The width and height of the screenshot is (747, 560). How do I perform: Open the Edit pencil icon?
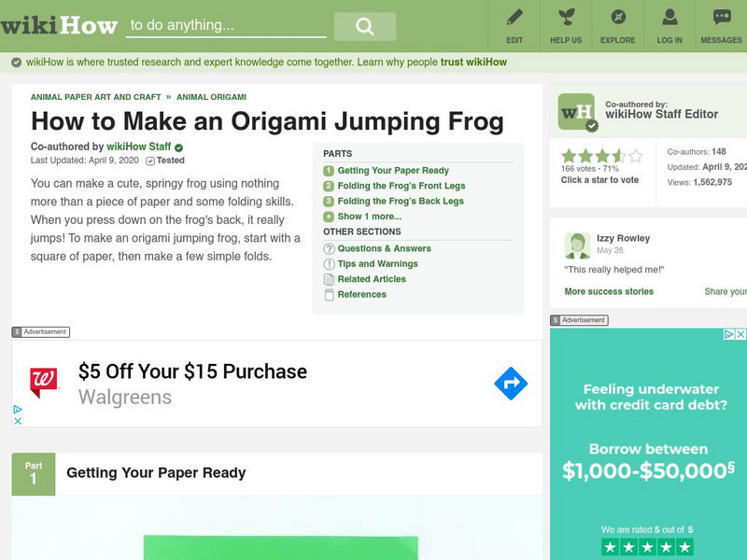coord(514,18)
